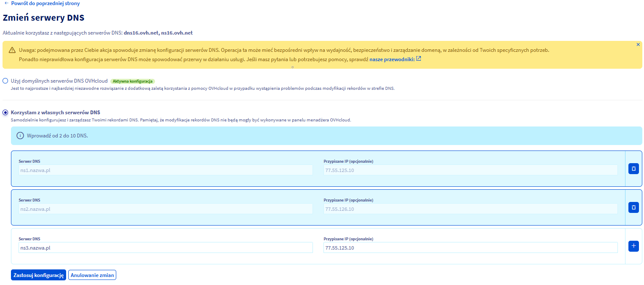Screen dimensions: 644x285
Task: Delete the ns1.nazwa.pl server row
Action: pos(633,169)
